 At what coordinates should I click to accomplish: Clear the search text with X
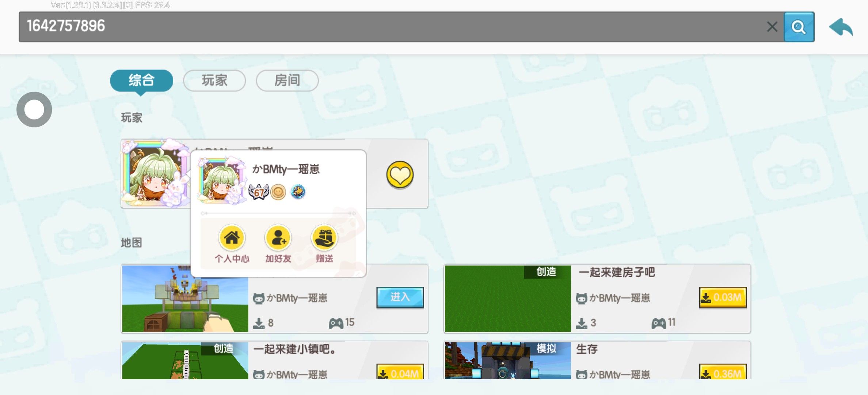click(772, 27)
